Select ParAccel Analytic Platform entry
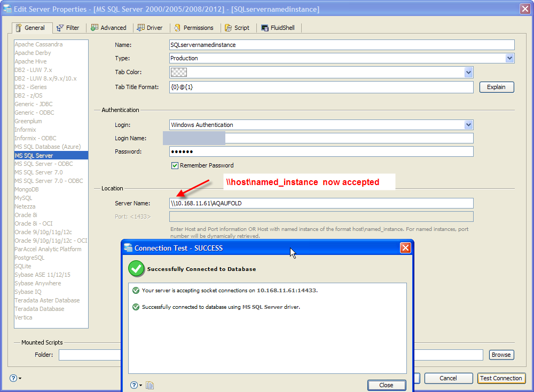 [48, 249]
